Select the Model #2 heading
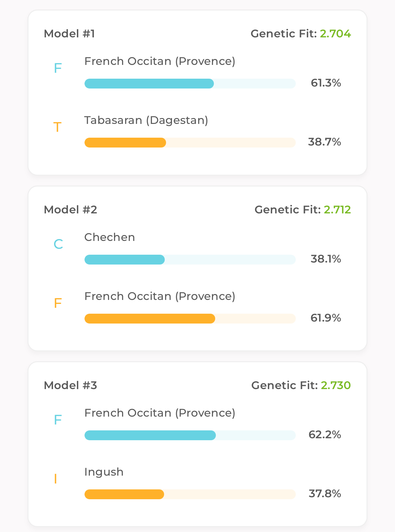The image size is (395, 532). point(70,210)
